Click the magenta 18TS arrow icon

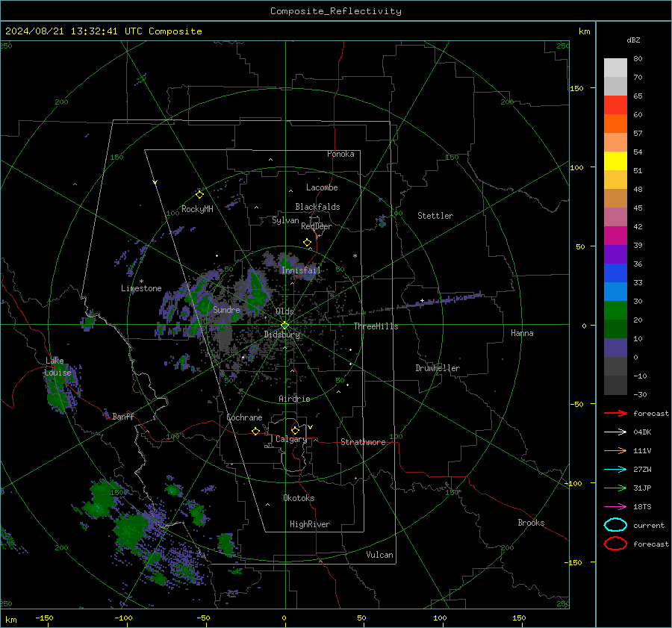click(615, 507)
